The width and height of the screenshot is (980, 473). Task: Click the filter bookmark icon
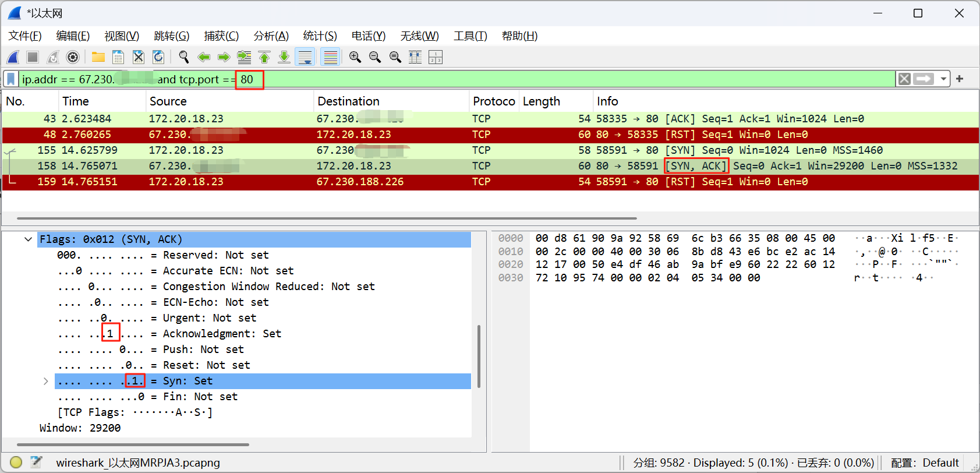11,79
